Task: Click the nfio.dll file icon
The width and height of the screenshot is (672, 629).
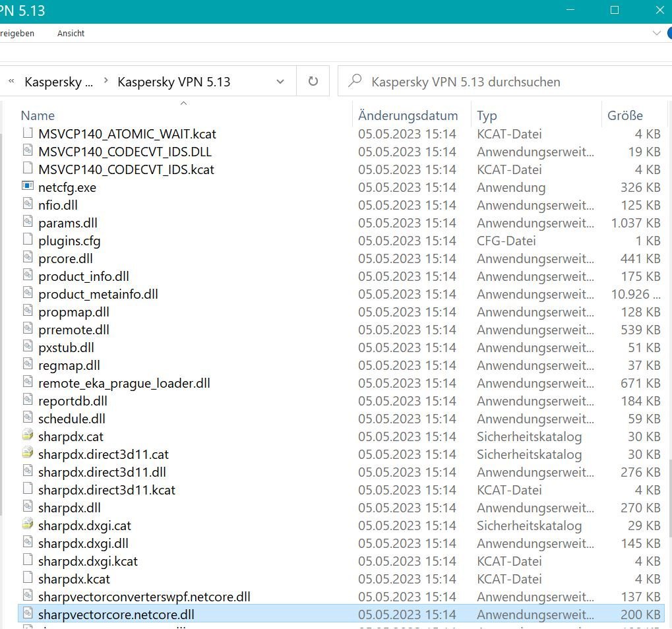Action: point(28,204)
